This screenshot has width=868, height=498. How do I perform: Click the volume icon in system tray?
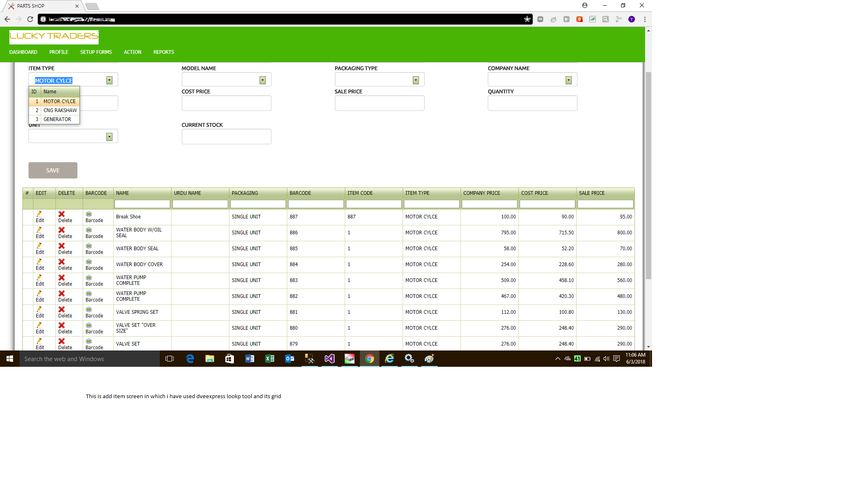(606, 359)
